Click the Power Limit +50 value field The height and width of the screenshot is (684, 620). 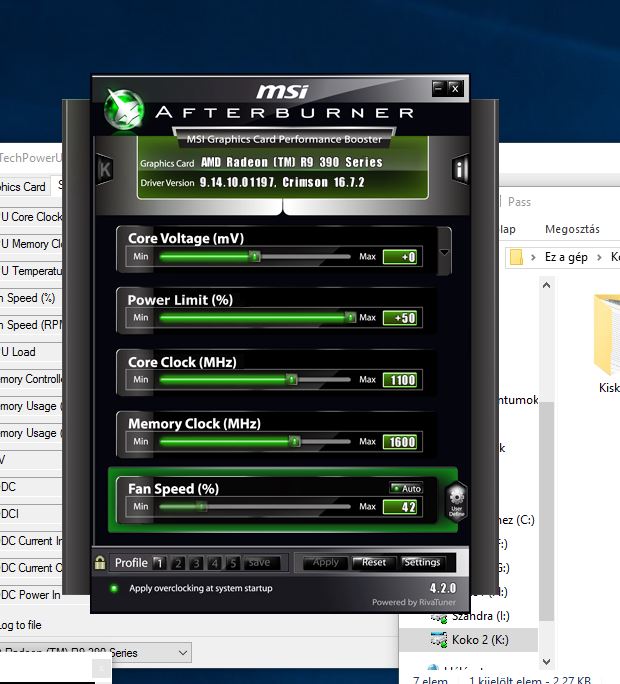click(x=400, y=318)
